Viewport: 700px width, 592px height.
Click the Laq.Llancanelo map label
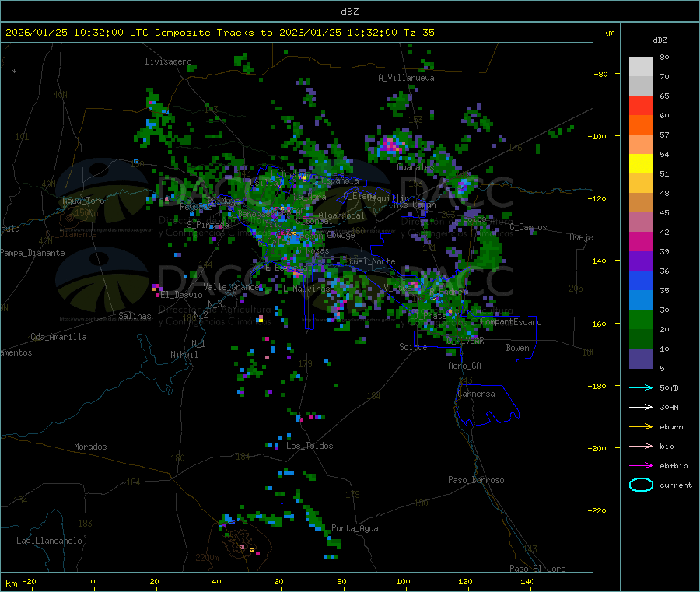tap(50, 541)
